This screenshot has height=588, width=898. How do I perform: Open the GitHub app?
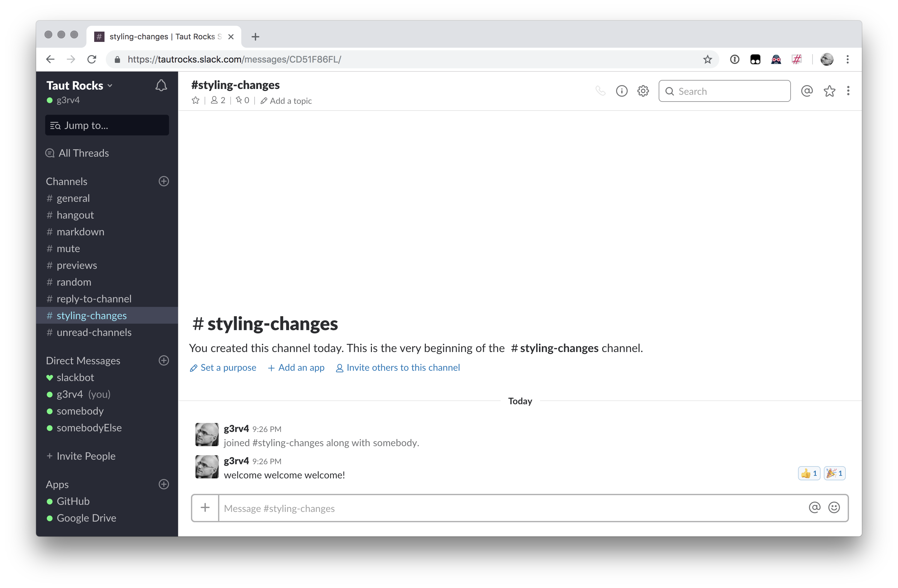click(x=107, y=501)
